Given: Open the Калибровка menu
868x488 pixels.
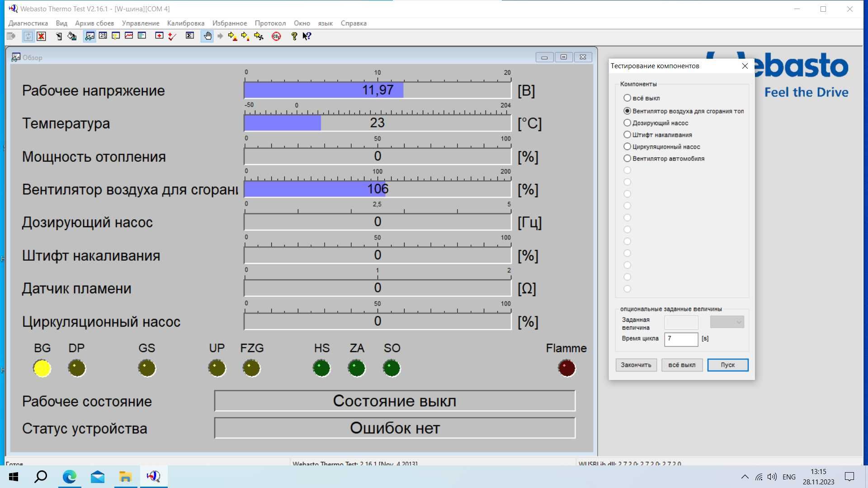Looking at the screenshot, I should pos(186,23).
